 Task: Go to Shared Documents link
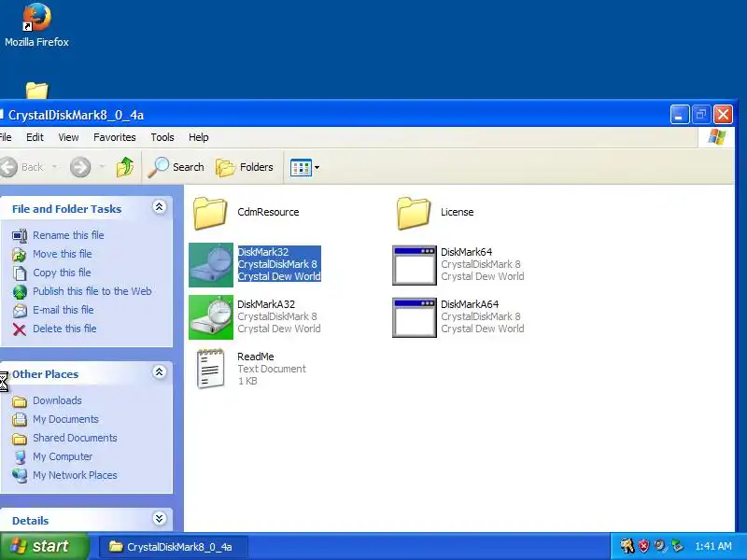tap(75, 438)
